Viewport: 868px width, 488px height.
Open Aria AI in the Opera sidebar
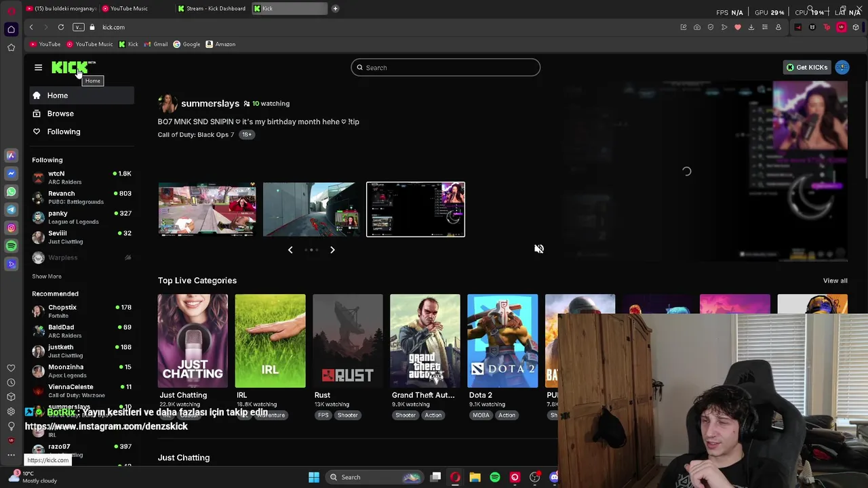click(x=11, y=155)
